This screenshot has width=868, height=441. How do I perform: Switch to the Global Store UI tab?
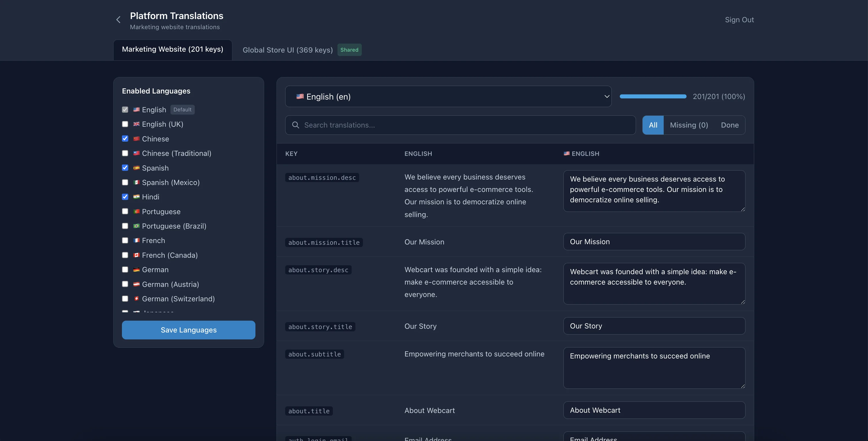coord(288,50)
